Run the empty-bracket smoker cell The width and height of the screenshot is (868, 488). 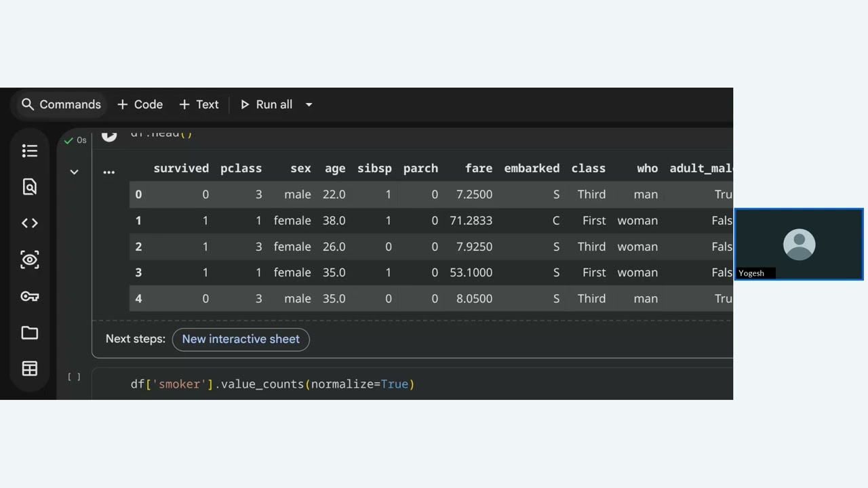tap(74, 377)
